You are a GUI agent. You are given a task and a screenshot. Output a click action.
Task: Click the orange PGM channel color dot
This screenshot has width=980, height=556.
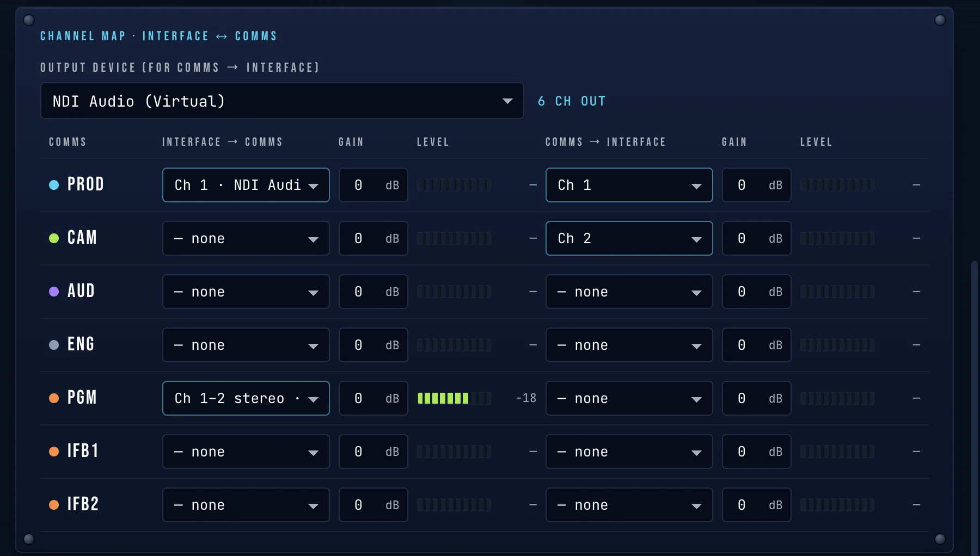[x=54, y=398]
